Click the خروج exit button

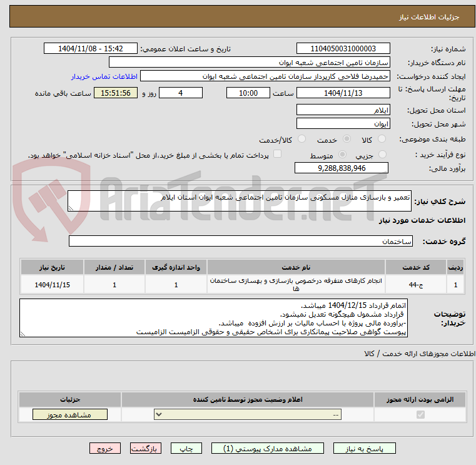(104, 449)
